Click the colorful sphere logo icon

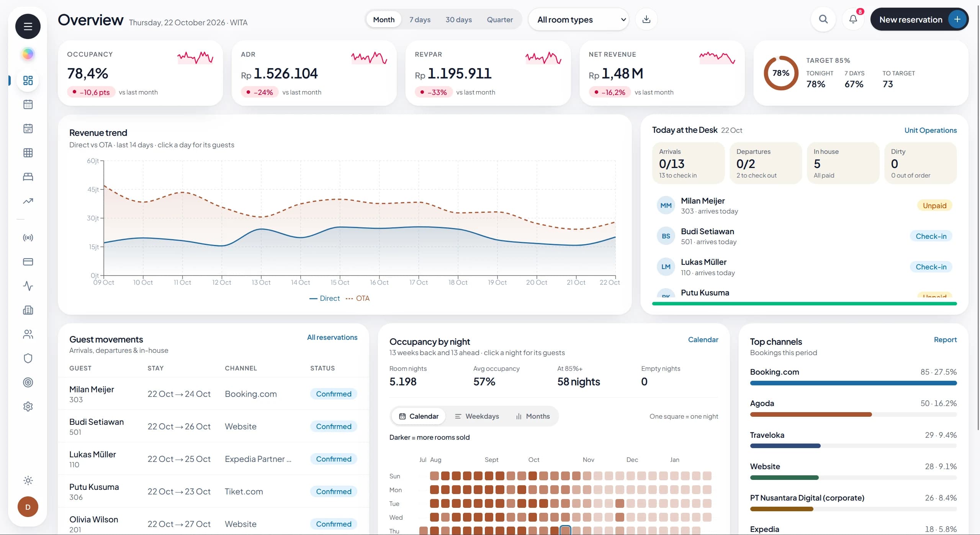pyautogui.click(x=28, y=54)
